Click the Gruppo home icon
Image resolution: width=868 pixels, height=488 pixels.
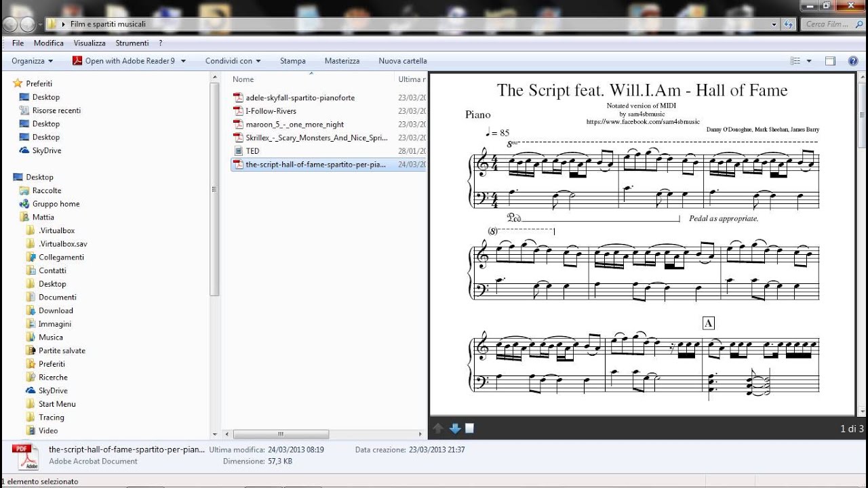click(x=24, y=204)
